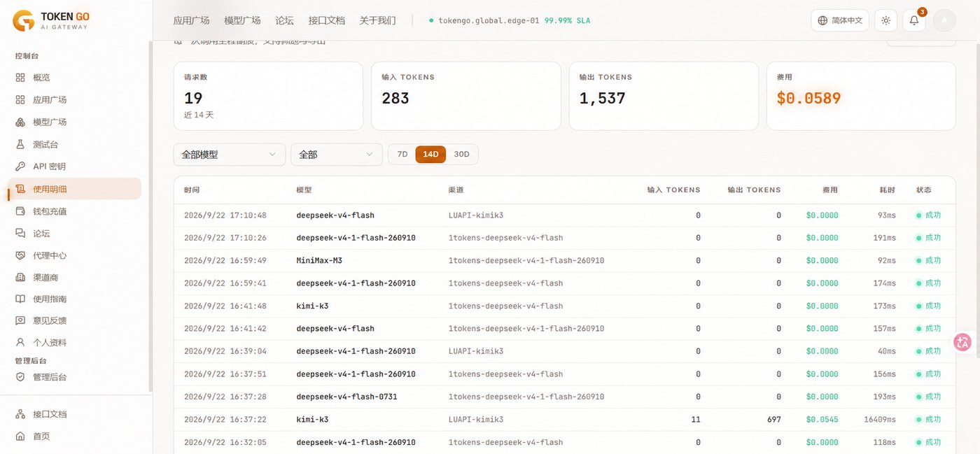Click LUAPI-kimik3 channel in 17:10:48 row
This screenshot has height=454, width=980.
(476, 215)
